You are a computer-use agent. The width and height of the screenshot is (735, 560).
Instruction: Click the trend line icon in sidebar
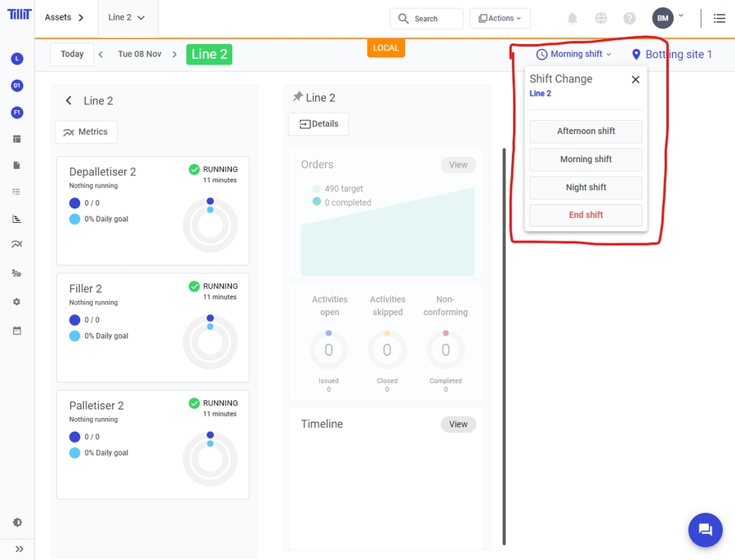pyautogui.click(x=17, y=244)
